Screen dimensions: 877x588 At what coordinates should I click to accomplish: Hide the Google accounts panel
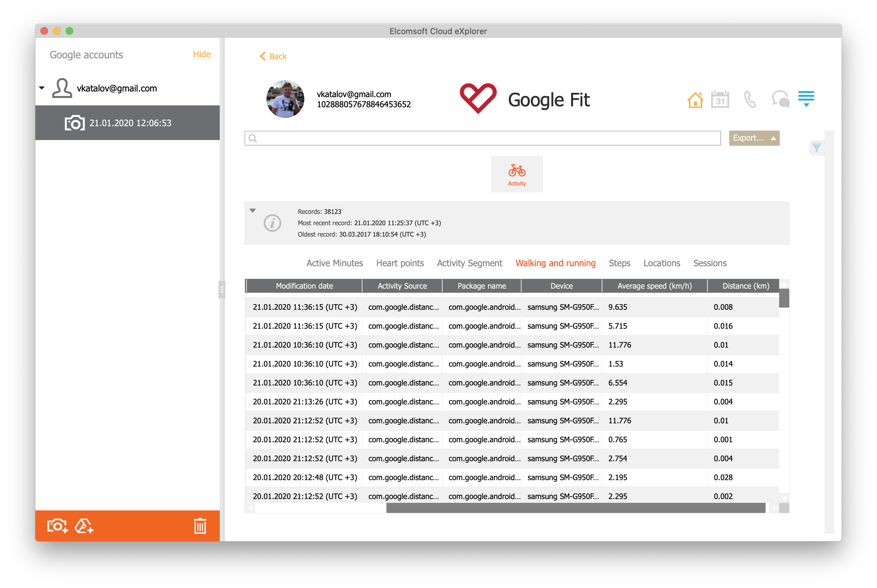point(201,55)
